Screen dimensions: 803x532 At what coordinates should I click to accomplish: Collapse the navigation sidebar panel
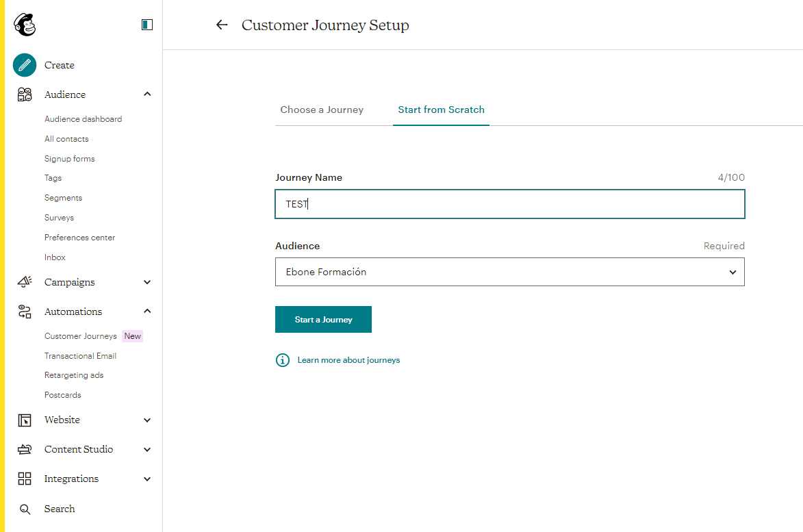pyautogui.click(x=147, y=23)
